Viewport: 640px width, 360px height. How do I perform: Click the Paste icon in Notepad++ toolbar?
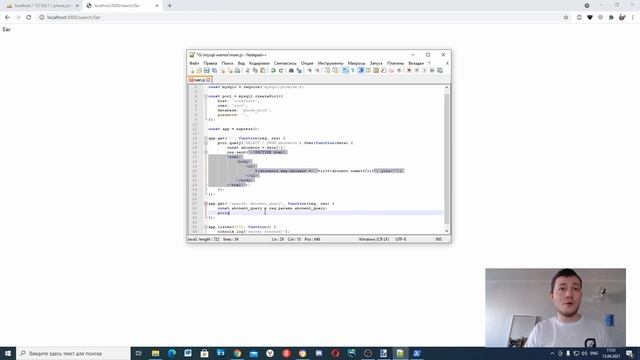coord(263,70)
